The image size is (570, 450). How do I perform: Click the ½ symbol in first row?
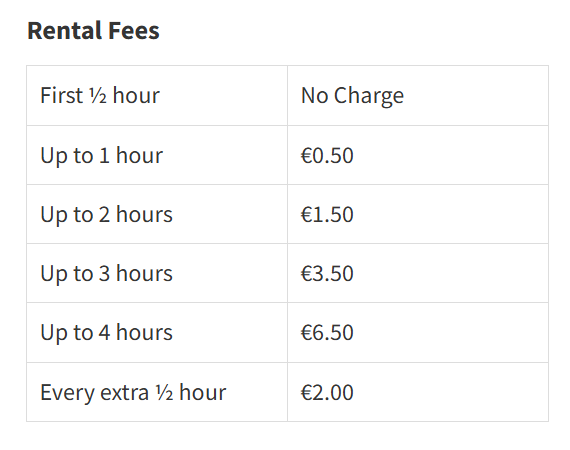click(98, 96)
